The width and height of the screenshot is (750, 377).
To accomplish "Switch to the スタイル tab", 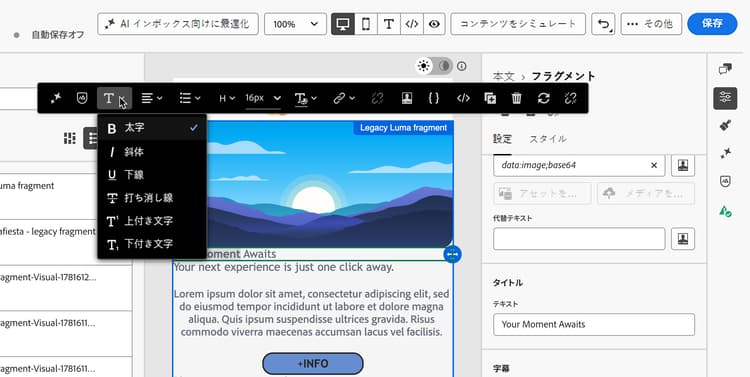I will 548,139.
